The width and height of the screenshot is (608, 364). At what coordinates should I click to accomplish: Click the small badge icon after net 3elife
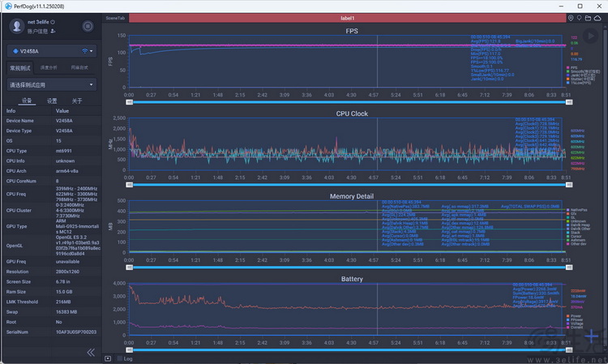[53, 22]
